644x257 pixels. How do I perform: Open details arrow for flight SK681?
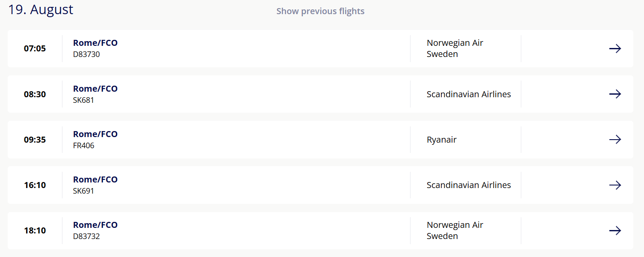[615, 94]
